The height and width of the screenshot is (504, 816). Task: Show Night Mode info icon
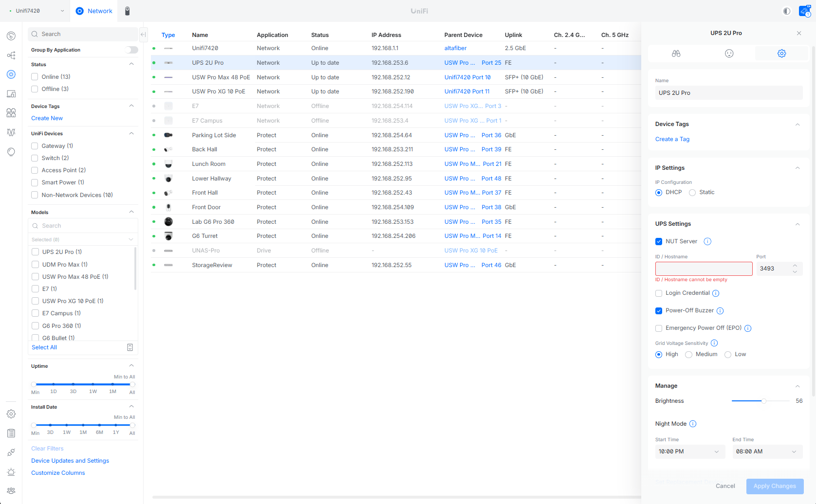pos(693,424)
